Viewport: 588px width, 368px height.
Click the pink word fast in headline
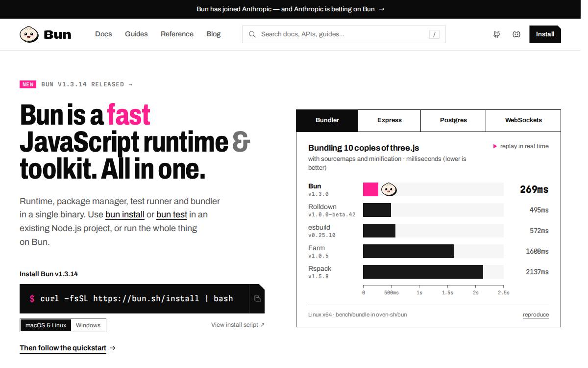click(x=128, y=115)
